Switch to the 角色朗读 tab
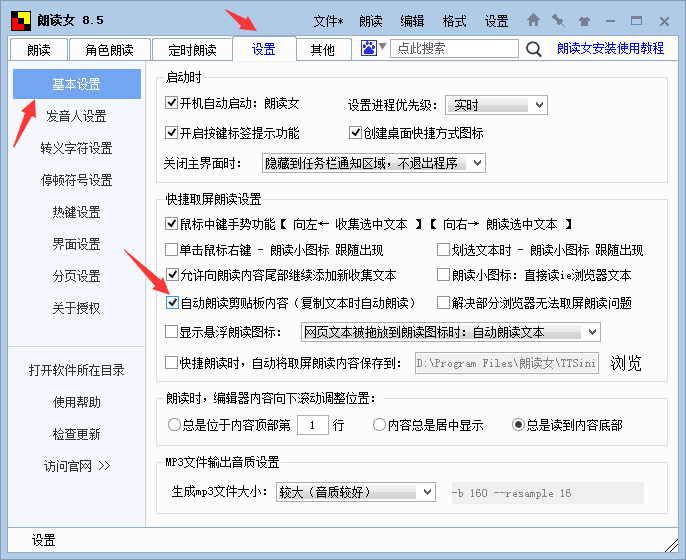 109,50
